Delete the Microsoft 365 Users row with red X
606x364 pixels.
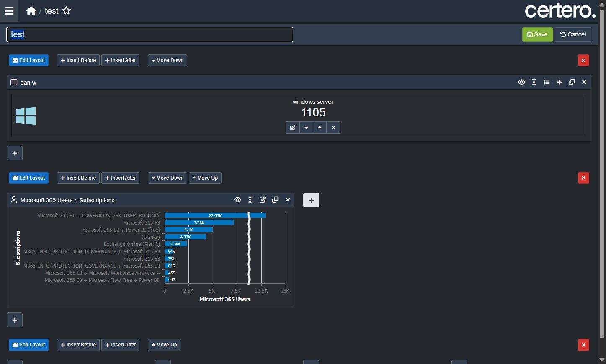click(x=583, y=178)
